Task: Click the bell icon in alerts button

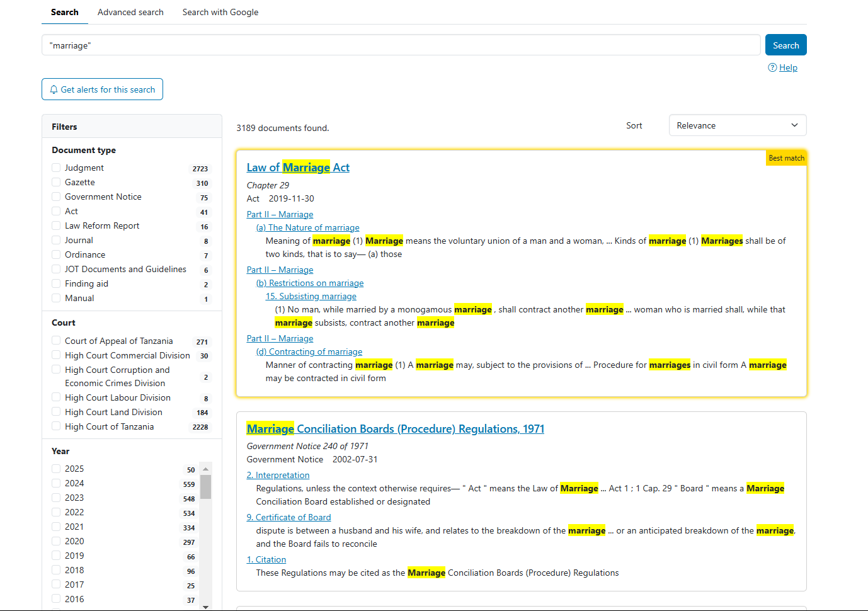Action: click(54, 89)
